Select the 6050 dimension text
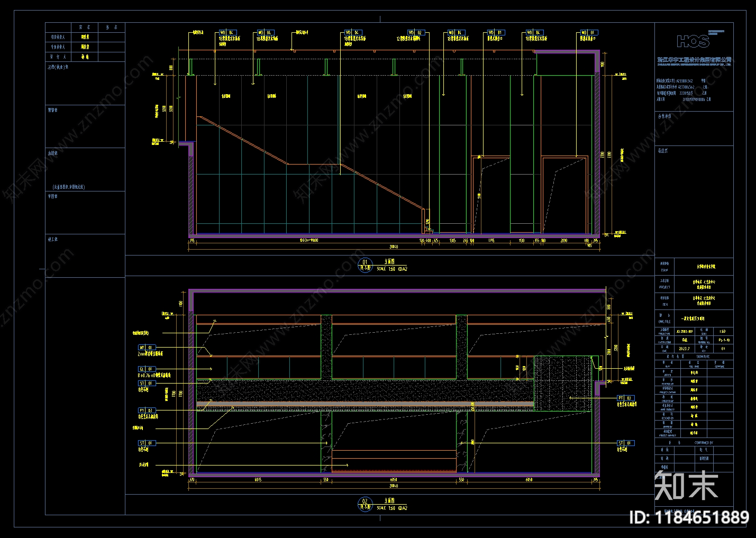The height and width of the screenshot is (538, 756). (x=394, y=480)
